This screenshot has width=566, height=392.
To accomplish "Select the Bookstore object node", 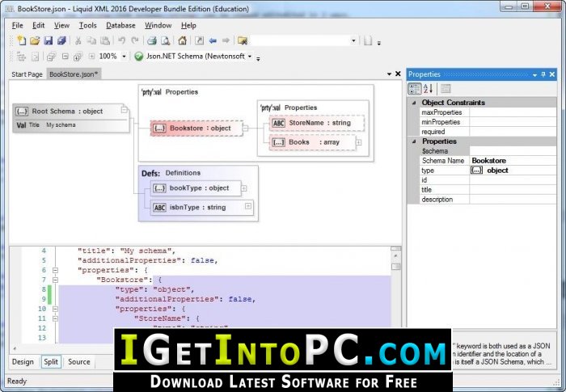I will tap(196, 129).
